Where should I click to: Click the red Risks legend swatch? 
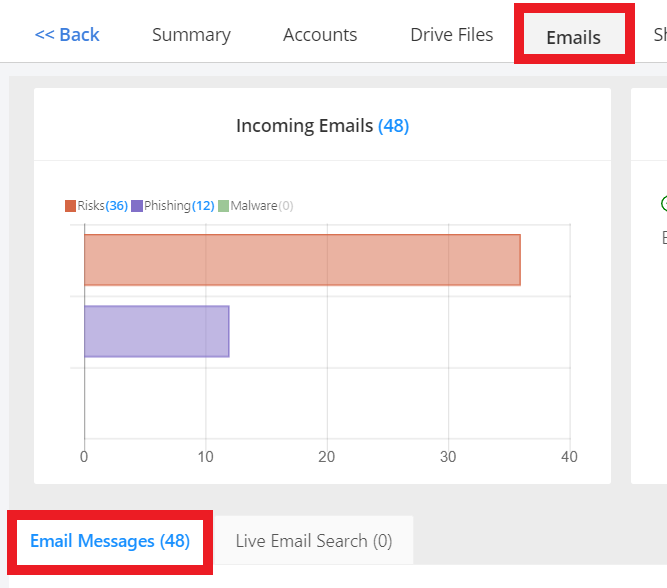click(70, 206)
